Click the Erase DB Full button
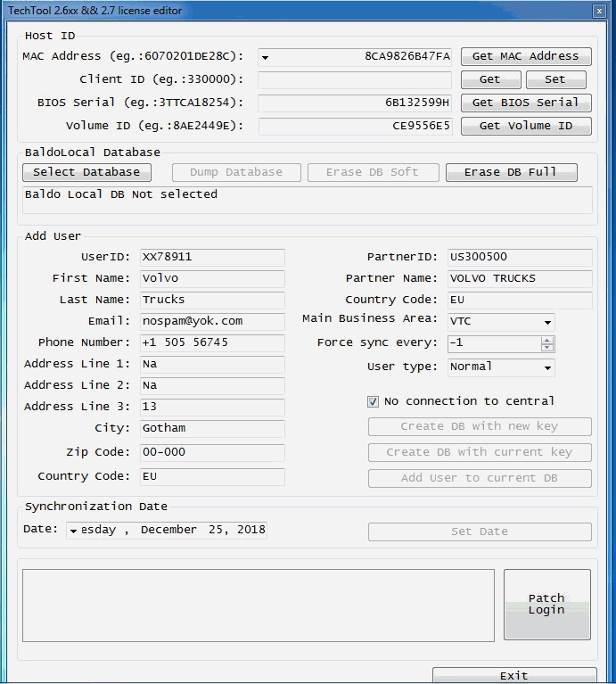 pyautogui.click(x=511, y=172)
